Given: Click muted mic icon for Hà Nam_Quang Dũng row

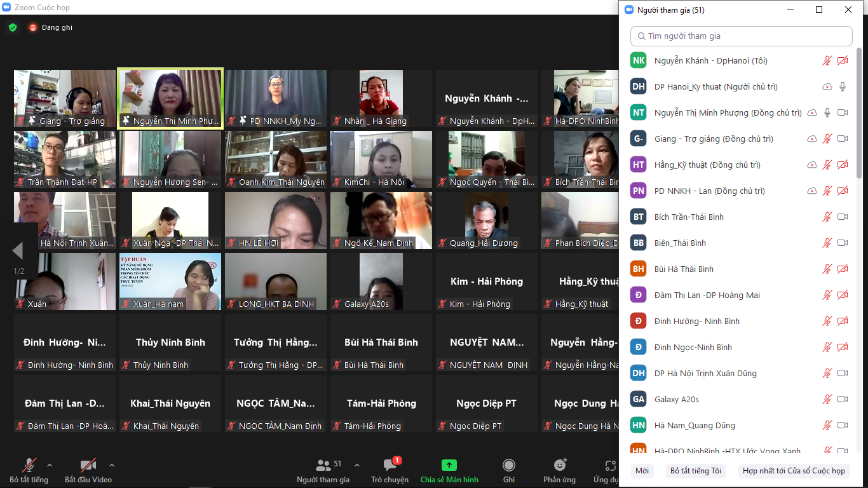Looking at the screenshot, I should (827, 426).
